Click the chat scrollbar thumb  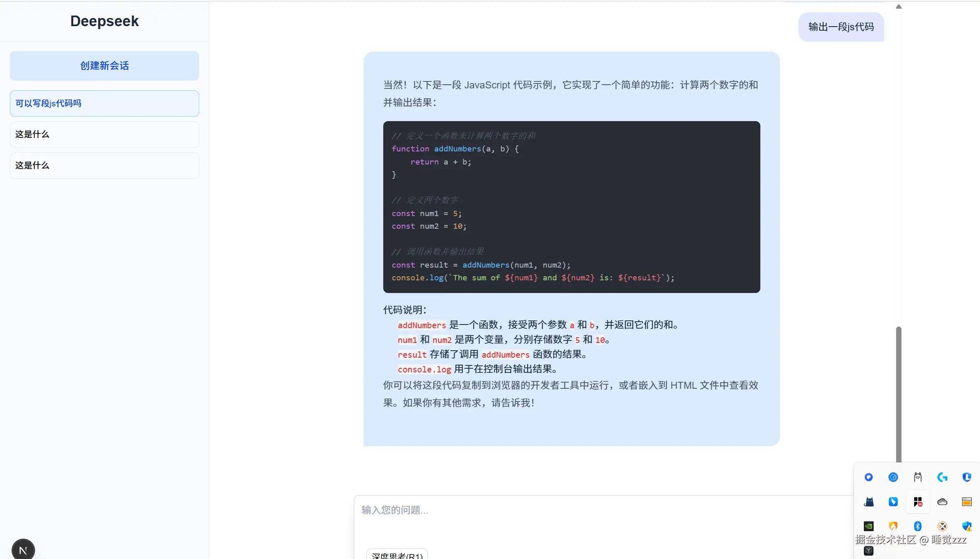(899, 393)
